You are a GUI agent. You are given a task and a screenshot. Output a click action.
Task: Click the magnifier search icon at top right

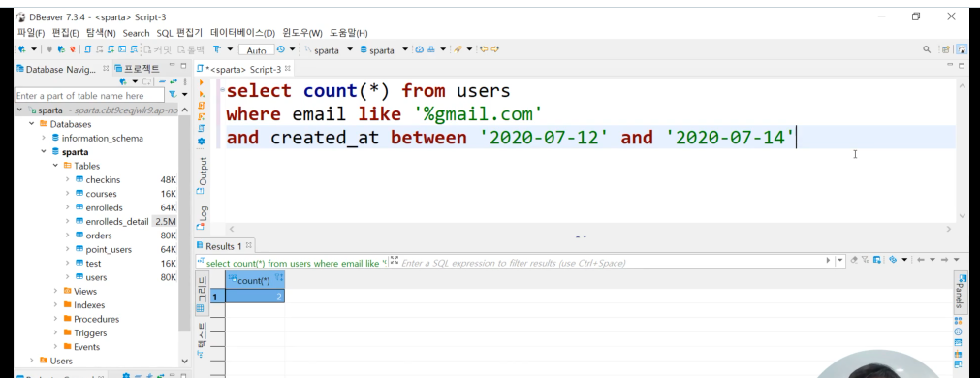pyautogui.click(x=927, y=49)
